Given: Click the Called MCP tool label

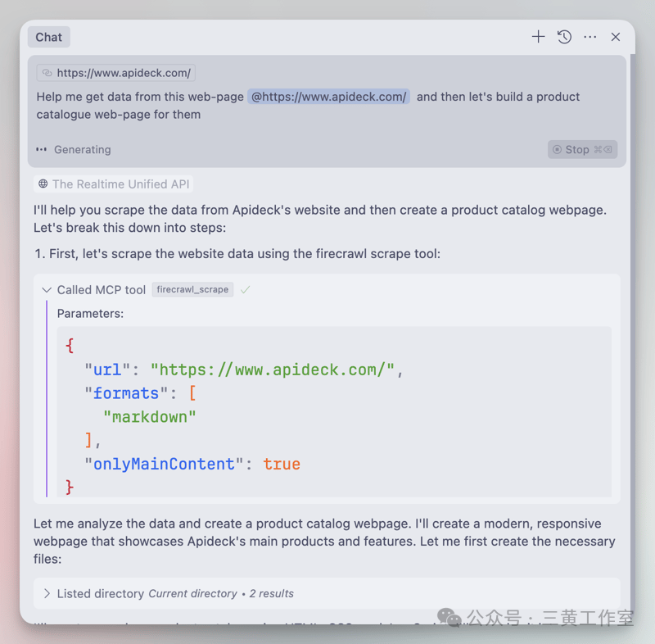Looking at the screenshot, I should coord(102,290).
